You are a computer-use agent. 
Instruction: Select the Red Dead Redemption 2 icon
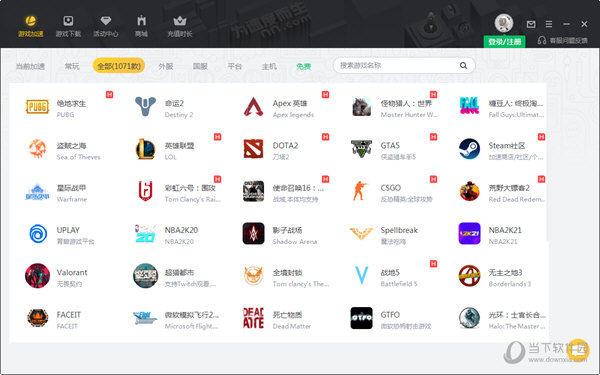470,191
